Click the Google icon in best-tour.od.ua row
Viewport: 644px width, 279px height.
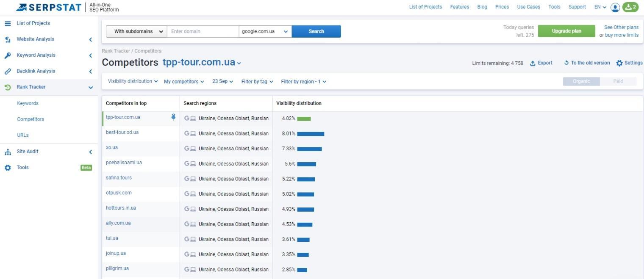click(187, 133)
